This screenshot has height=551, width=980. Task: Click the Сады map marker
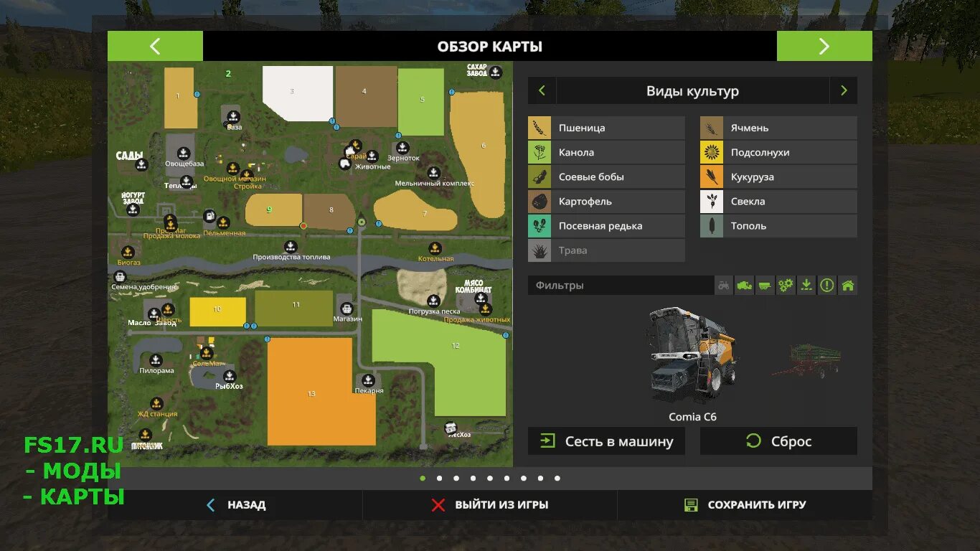pos(141,165)
